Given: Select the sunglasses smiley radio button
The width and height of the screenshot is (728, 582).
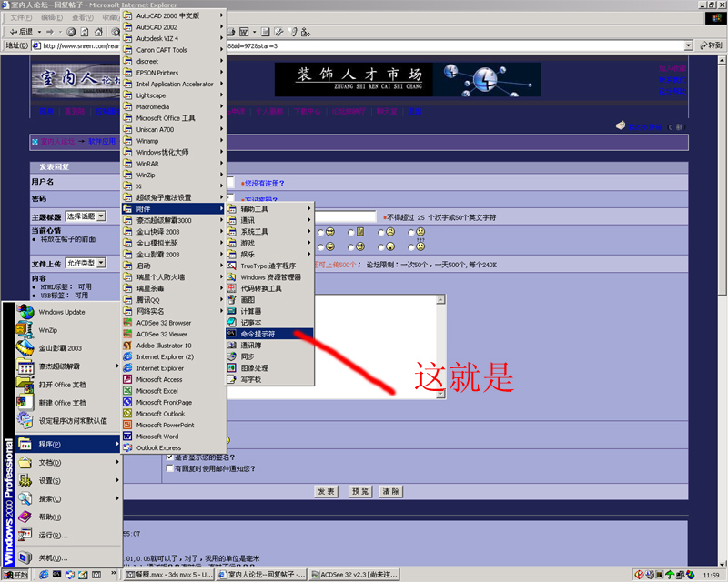Looking at the screenshot, I should click(321, 233).
